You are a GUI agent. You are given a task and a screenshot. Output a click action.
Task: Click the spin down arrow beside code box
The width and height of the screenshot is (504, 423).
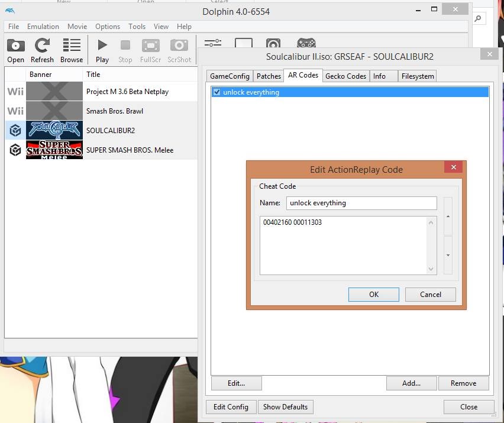point(448,255)
